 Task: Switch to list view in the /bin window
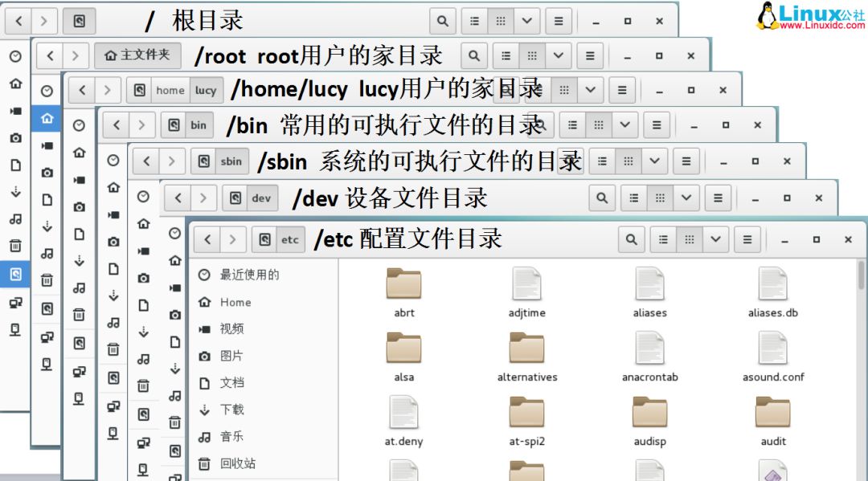(572, 125)
